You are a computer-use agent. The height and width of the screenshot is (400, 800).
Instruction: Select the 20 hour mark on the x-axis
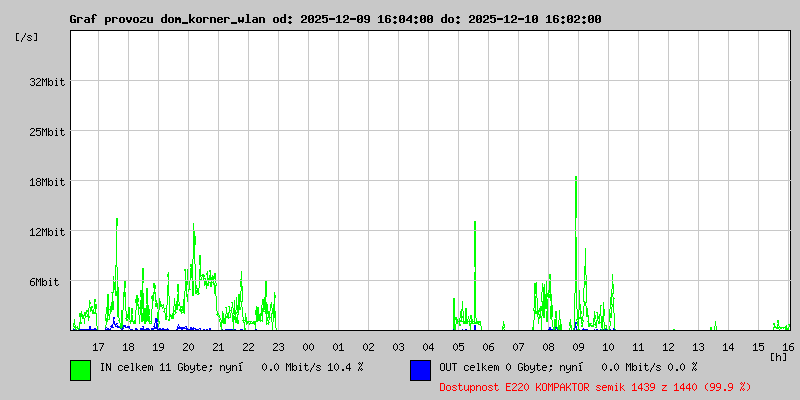point(188,346)
